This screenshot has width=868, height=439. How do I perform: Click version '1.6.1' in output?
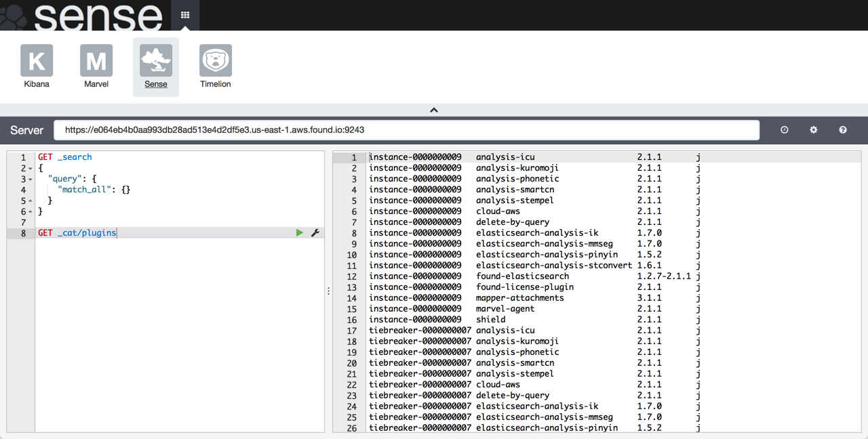pyautogui.click(x=650, y=266)
